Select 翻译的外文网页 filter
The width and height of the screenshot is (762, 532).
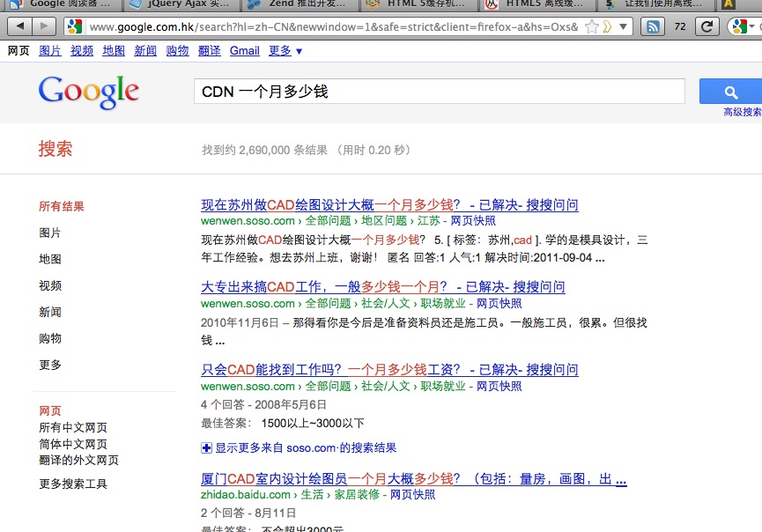(x=78, y=460)
